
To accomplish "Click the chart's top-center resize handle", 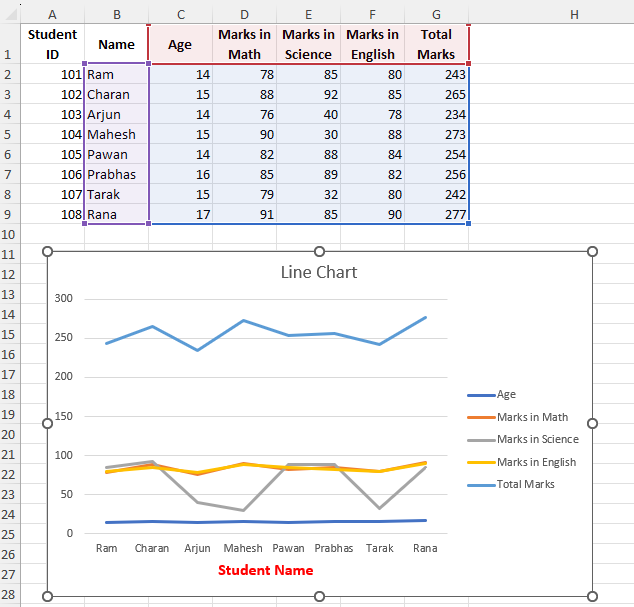I will 320,251.
